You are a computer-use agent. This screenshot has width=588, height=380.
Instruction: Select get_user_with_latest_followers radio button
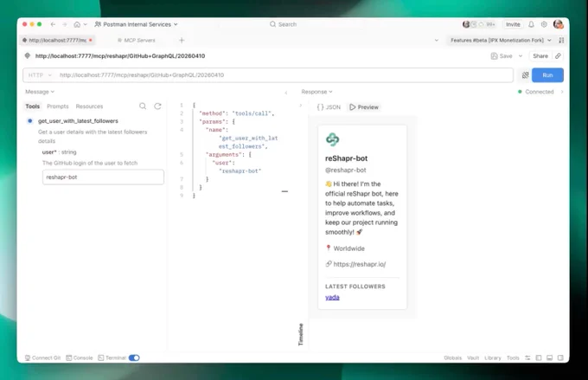pyautogui.click(x=30, y=121)
